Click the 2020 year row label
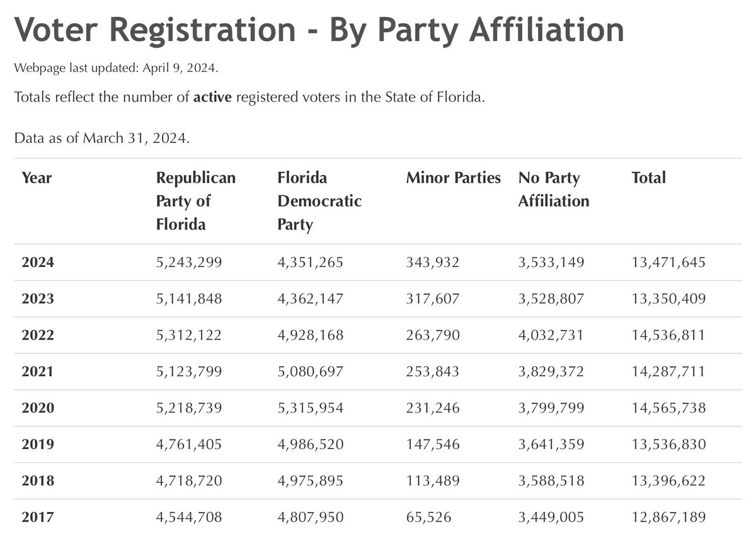The height and width of the screenshot is (541, 756). [x=38, y=409]
